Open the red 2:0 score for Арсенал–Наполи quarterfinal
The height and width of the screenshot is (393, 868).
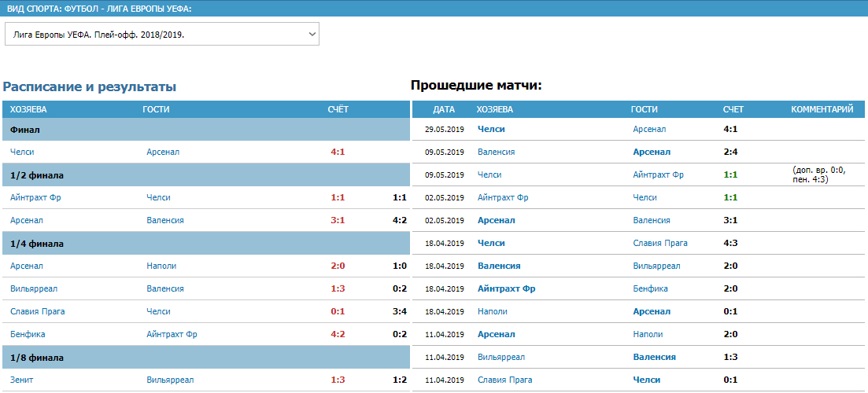click(338, 266)
